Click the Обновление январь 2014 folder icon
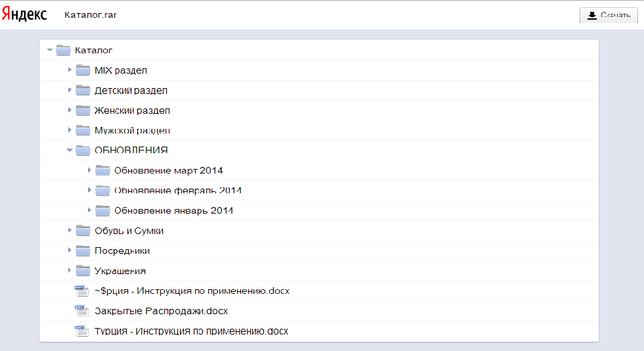Image resolution: width=644 pixels, height=351 pixels. (102, 211)
